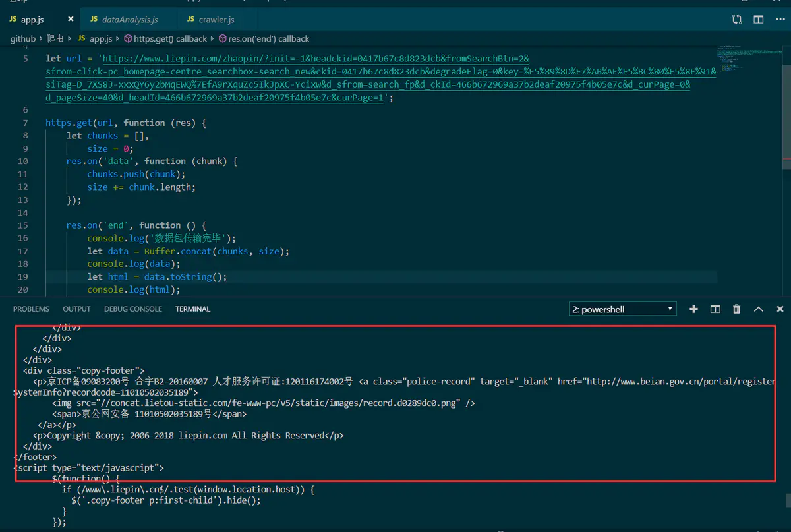791x532 pixels.
Task: Place cursor on 'let chunks = [],'
Action: 107,136
